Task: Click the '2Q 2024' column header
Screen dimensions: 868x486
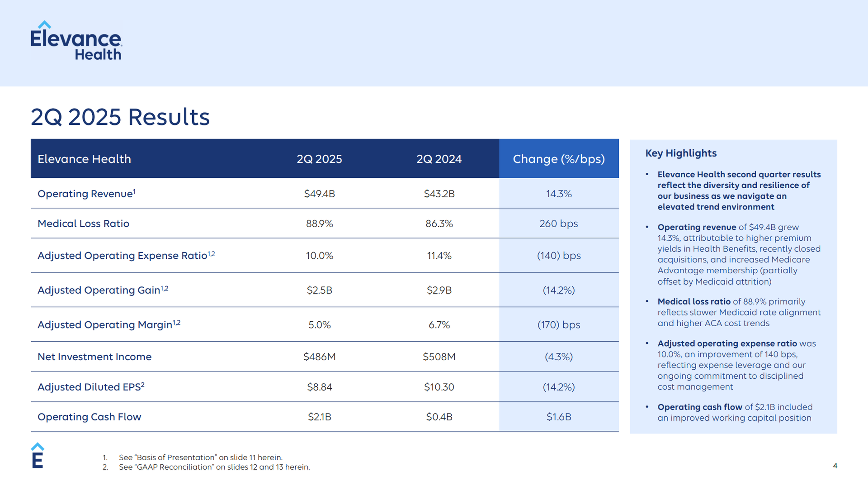Action: pyautogui.click(x=439, y=159)
